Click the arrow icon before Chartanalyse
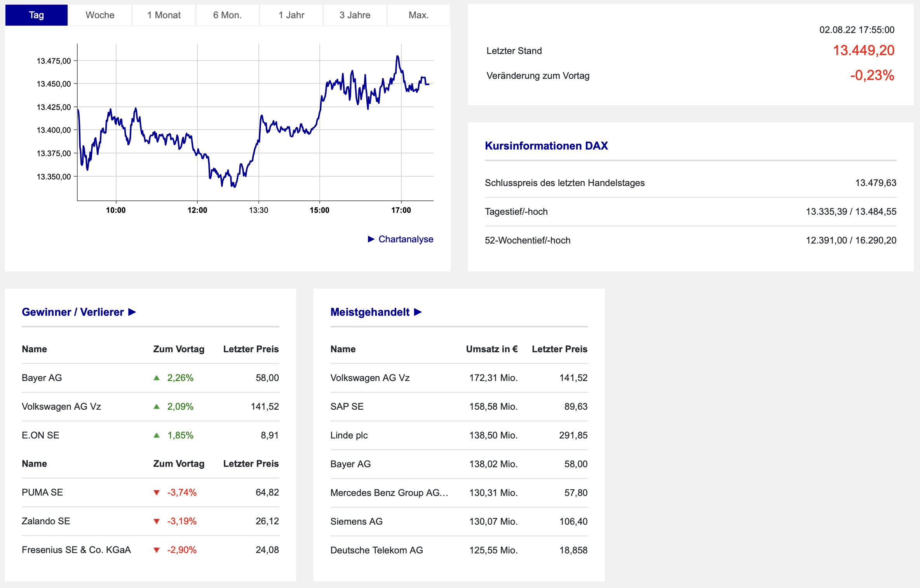 371,239
